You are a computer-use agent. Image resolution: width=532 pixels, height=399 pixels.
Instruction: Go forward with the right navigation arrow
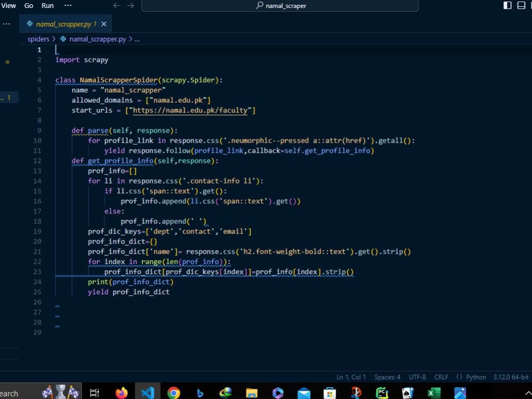(131, 5)
